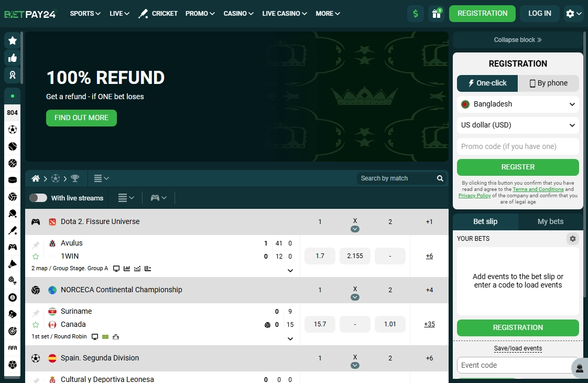This screenshot has height=383, width=588.
Task: Go to home icon in breadcrumb
Action: tap(36, 178)
